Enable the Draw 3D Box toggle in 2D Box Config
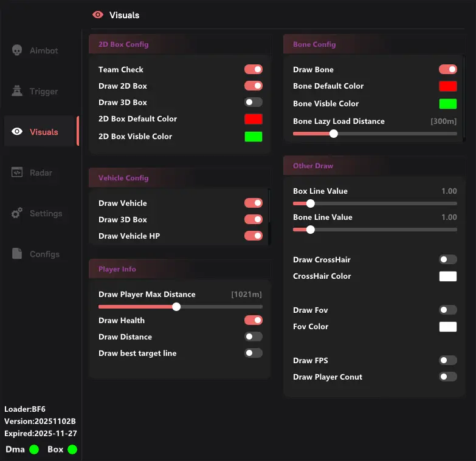 coord(254,103)
